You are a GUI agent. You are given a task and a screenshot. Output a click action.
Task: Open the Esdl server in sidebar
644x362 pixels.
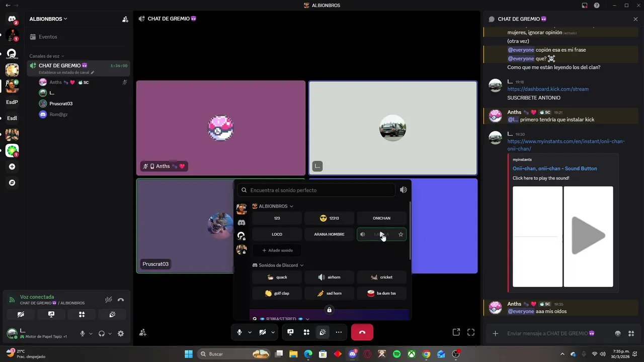(x=12, y=118)
